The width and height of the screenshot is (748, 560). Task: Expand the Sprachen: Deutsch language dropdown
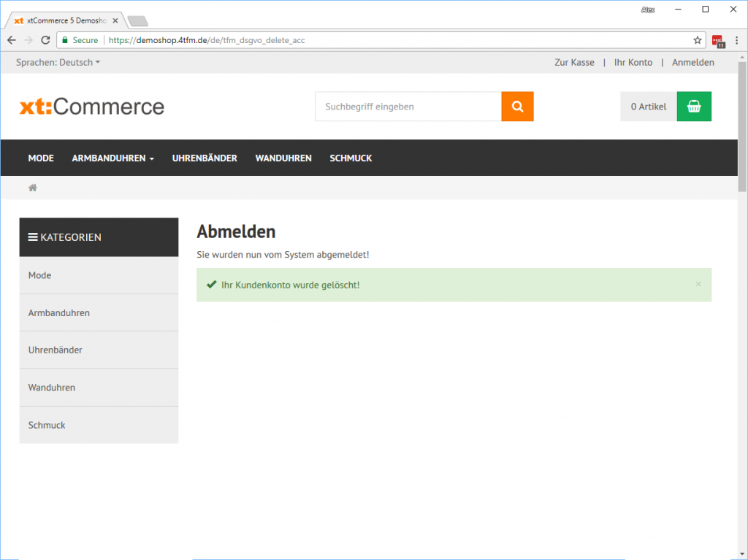coord(58,63)
